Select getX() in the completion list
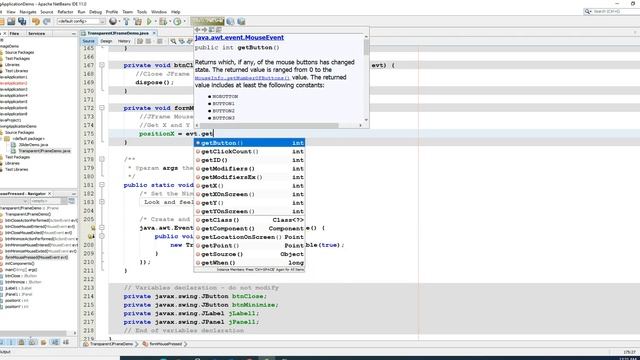The height and width of the screenshot is (360, 640). coord(249,186)
